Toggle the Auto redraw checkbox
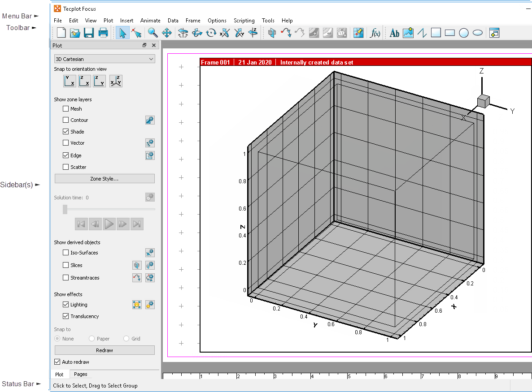 point(57,362)
